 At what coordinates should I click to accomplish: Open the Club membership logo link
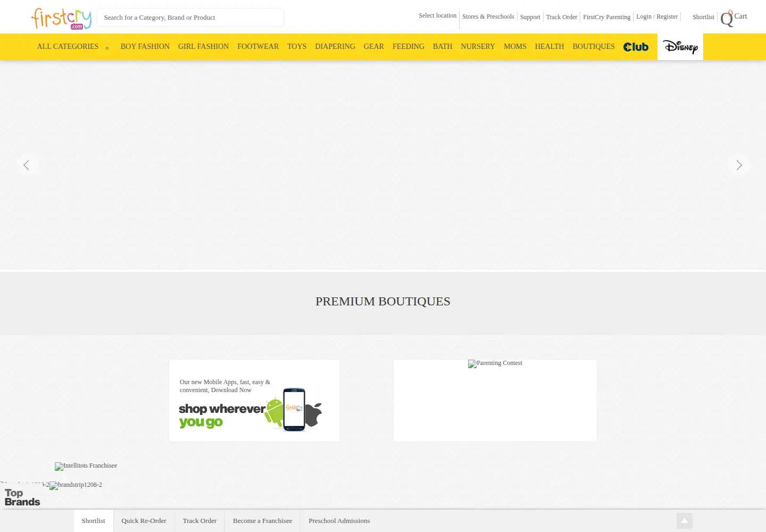pyautogui.click(x=636, y=47)
